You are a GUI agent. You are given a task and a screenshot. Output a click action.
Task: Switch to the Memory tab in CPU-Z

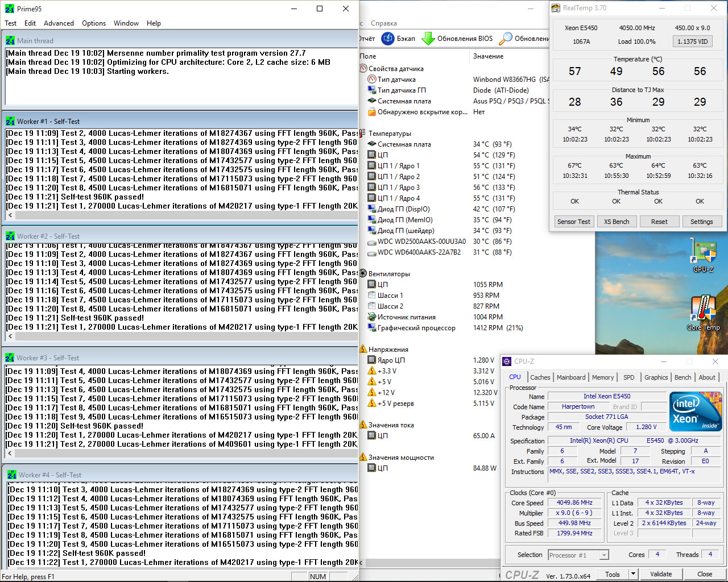(x=603, y=377)
